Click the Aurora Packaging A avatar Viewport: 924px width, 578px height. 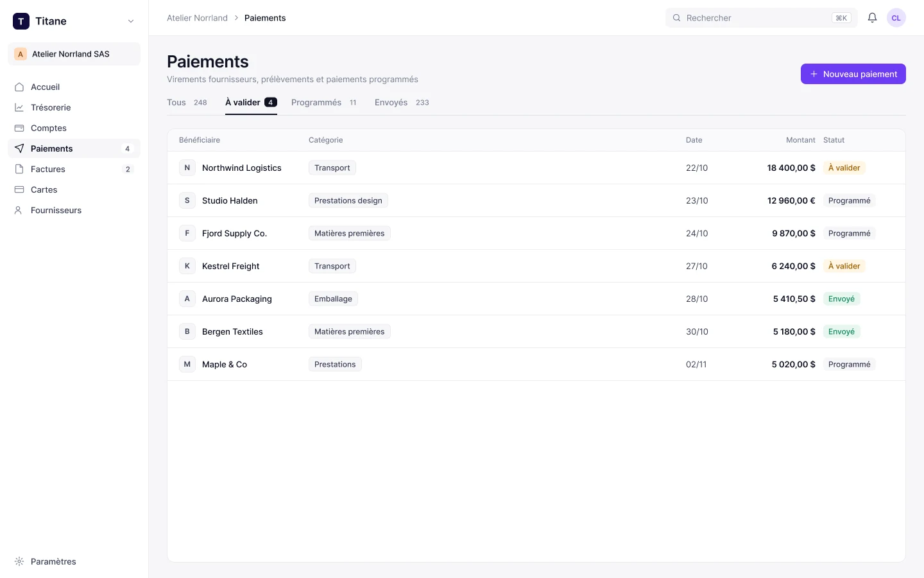187,299
